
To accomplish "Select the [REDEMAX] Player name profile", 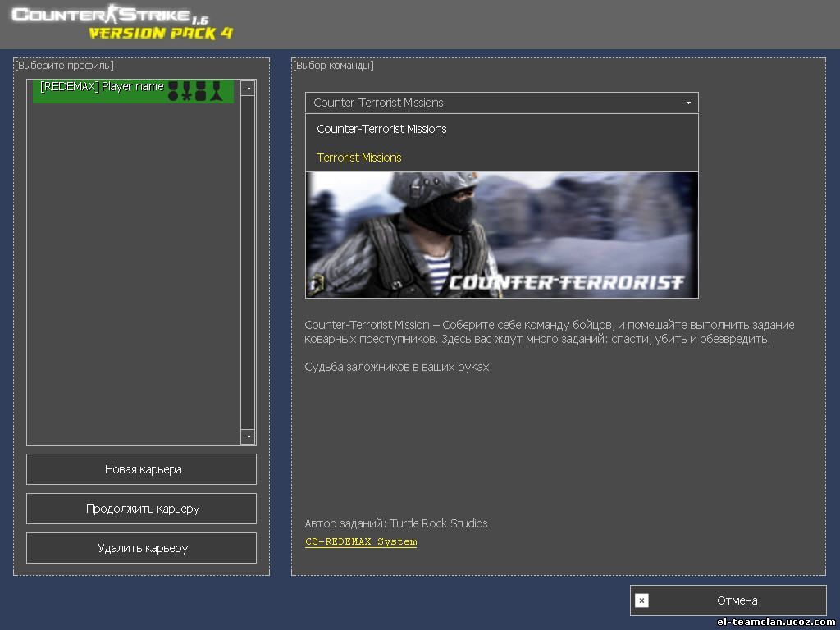I will point(102,87).
